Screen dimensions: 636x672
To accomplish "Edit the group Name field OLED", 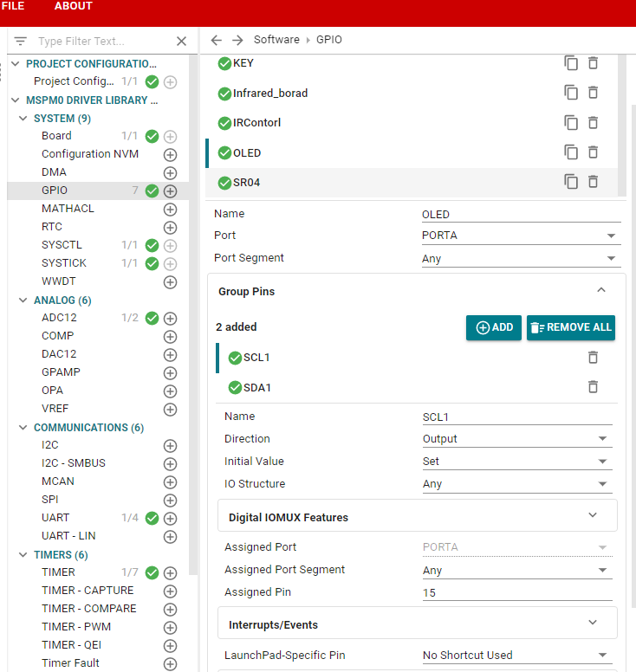I will coord(521,214).
